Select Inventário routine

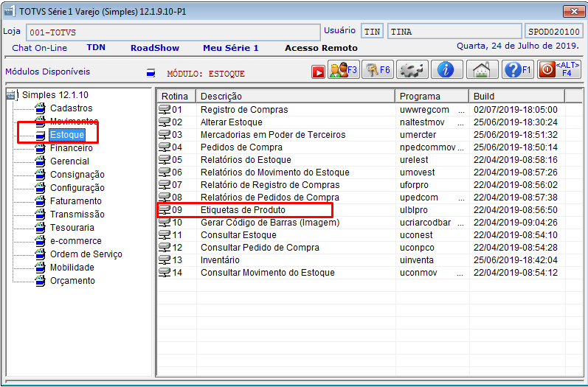[x=220, y=260]
